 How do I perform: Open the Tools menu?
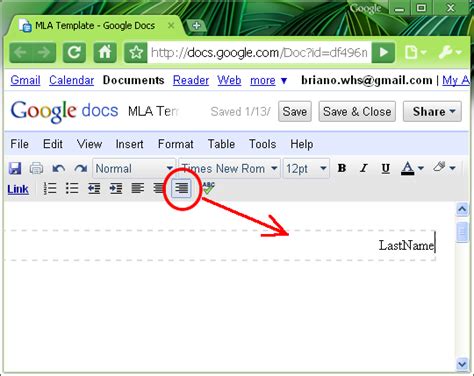[x=263, y=144]
